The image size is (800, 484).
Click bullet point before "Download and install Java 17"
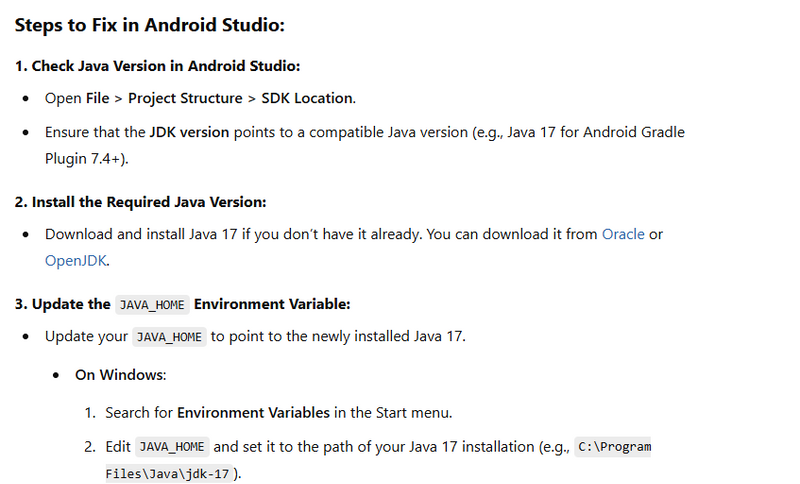[x=25, y=235]
